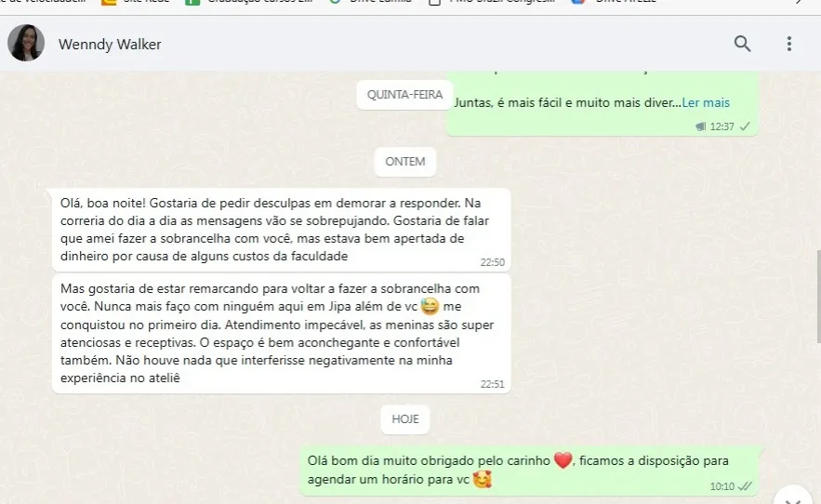Click the QUINTA-FEIRA date chip
Image resolution: width=821 pixels, height=504 pixels.
(404, 95)
